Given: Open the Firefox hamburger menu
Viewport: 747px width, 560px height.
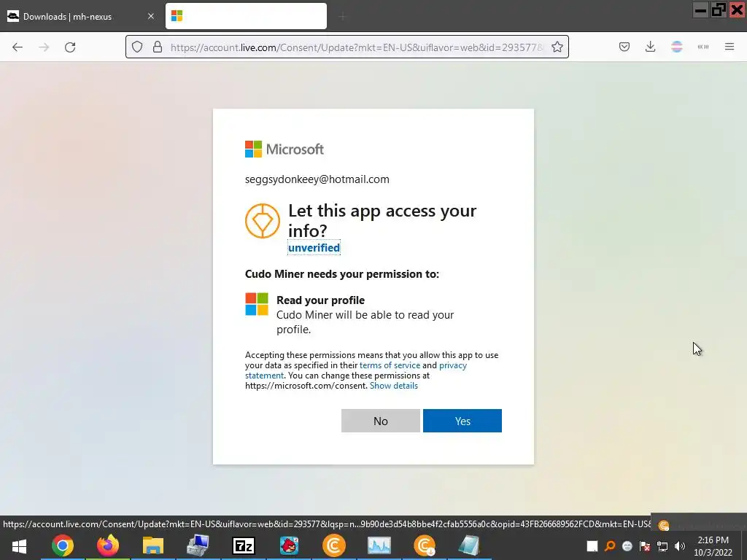Looking at the screenshot, I should pyautogui.click(x=729, y=47).
